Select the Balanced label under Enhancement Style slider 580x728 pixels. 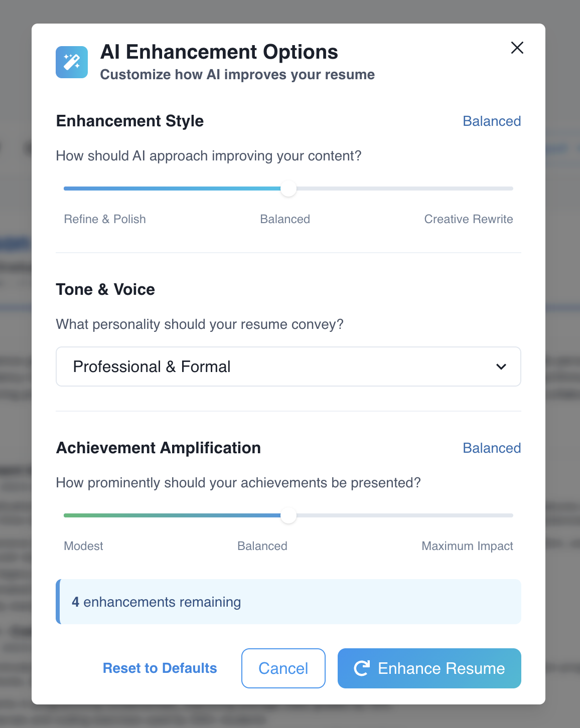[285, 219]
